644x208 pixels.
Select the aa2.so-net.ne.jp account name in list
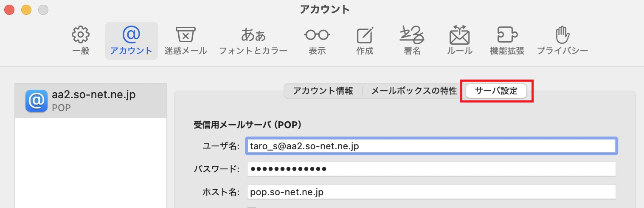pyautogui.click(x=93, y=95)
